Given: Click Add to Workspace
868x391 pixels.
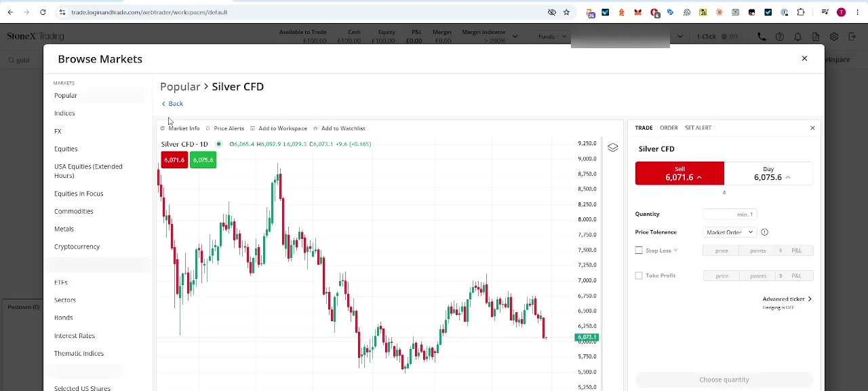Looking at the screenshot, I should (279, 128).
